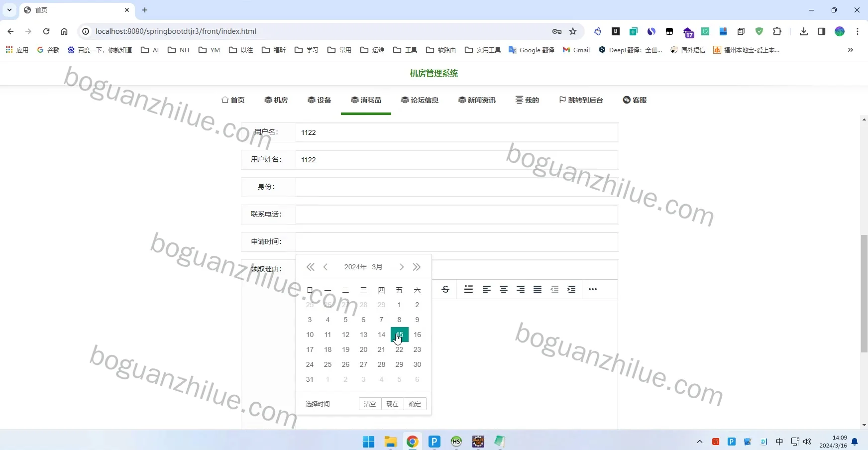Viewport: 868px width, 450px height.
Task: Go to next month in calendar
Action: 402,267
